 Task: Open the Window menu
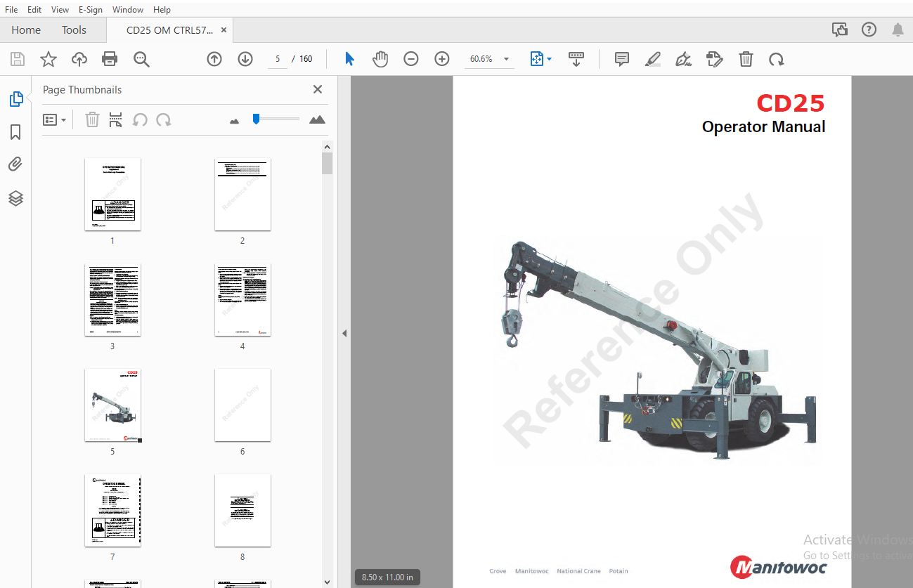(128, 10)
